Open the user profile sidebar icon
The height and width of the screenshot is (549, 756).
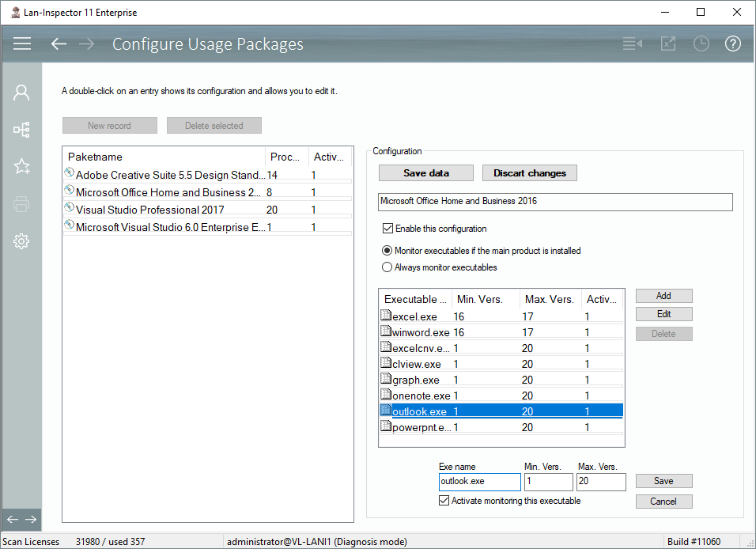coord(21,93)
